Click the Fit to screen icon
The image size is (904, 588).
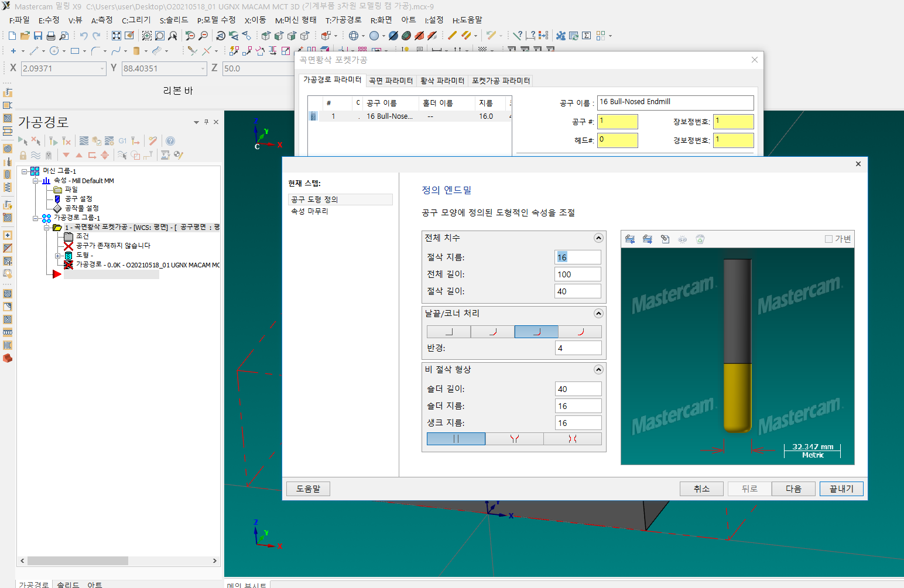[117, 36]
